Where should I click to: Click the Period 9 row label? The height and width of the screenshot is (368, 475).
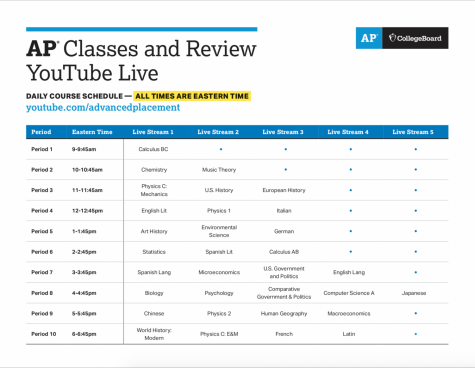(42, 313)
